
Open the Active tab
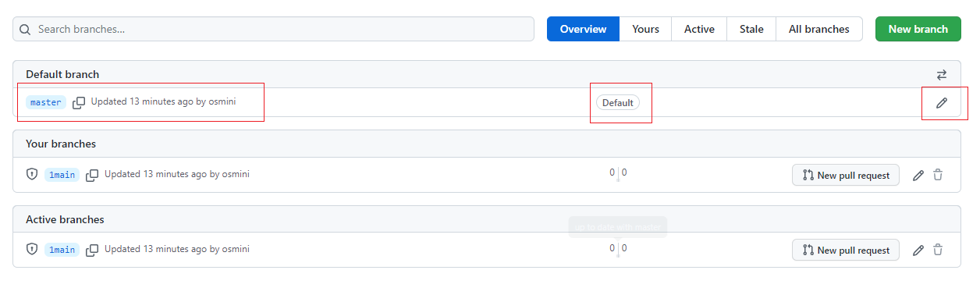[x=699, y=29]
